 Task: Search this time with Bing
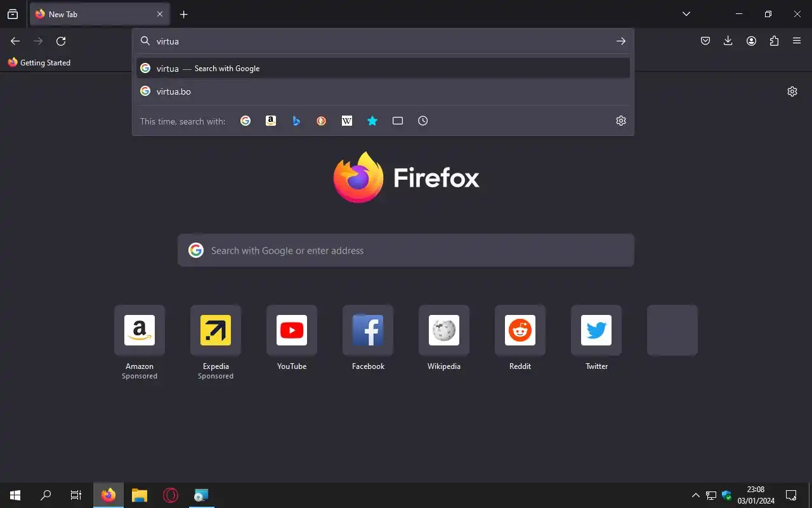coord(296,121)
